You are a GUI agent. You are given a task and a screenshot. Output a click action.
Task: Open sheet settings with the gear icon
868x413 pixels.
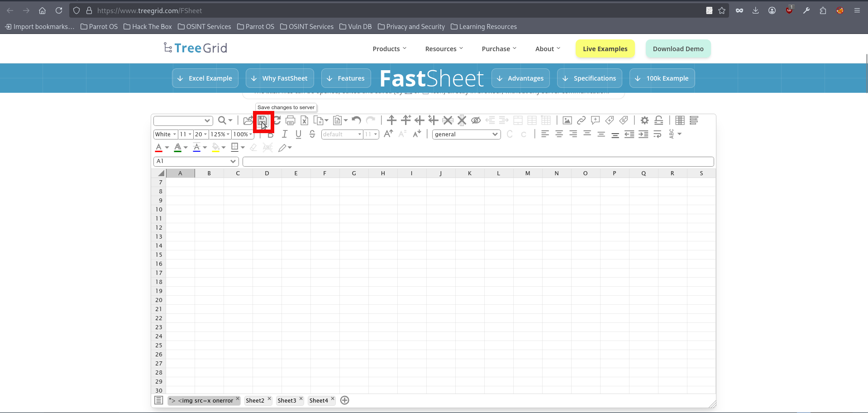(x=644, y=120)
